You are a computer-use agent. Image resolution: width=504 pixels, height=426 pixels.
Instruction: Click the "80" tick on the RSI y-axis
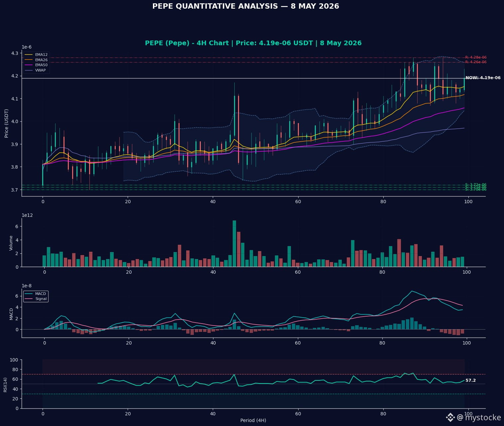point(15,369)
